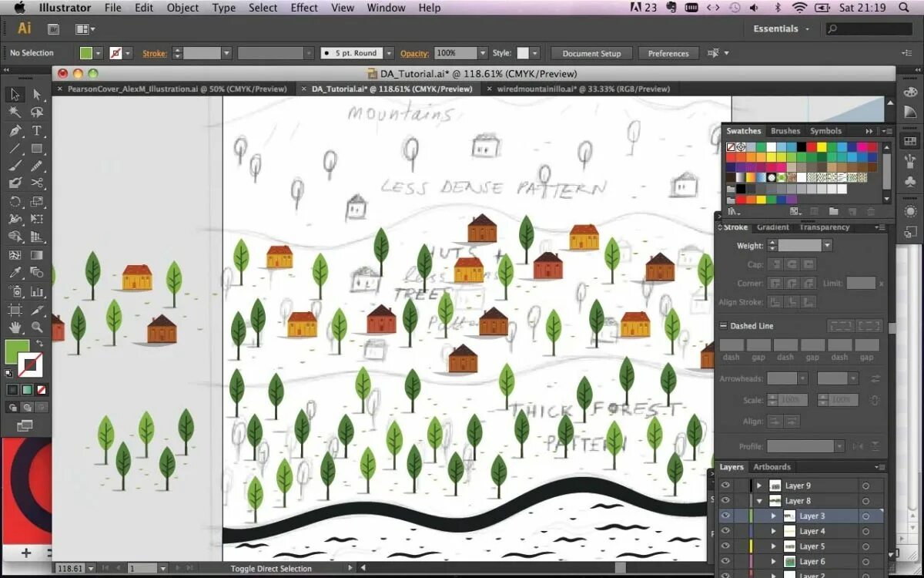
Task: Click the Document Setup button
Action: click(591, 53)
